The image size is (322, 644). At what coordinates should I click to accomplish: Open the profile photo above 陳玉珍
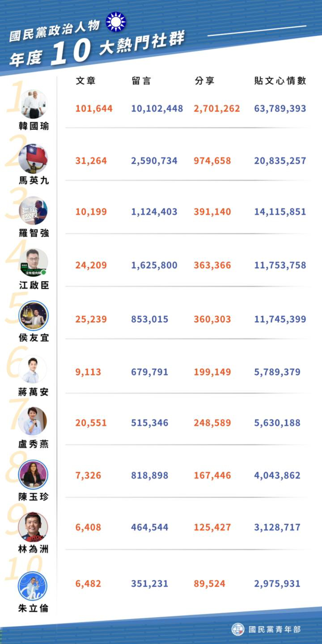33,475
